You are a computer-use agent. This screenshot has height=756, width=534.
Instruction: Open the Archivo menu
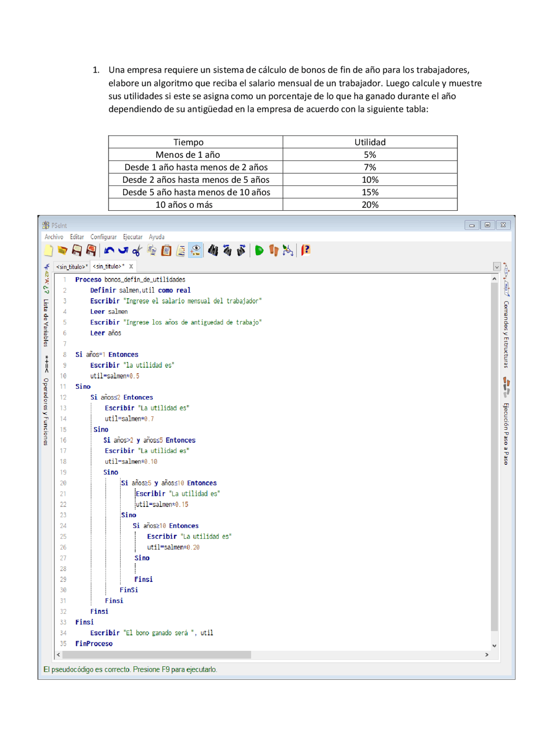54,237
